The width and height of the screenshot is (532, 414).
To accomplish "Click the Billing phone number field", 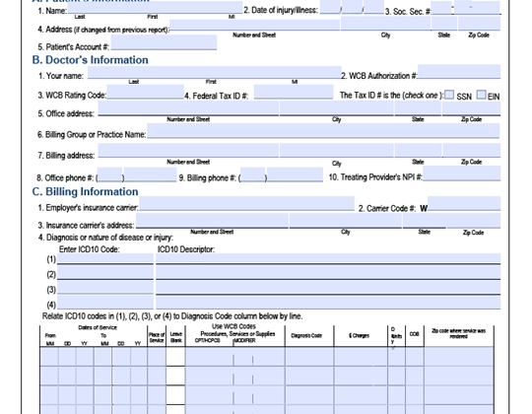I will point(295,174).
